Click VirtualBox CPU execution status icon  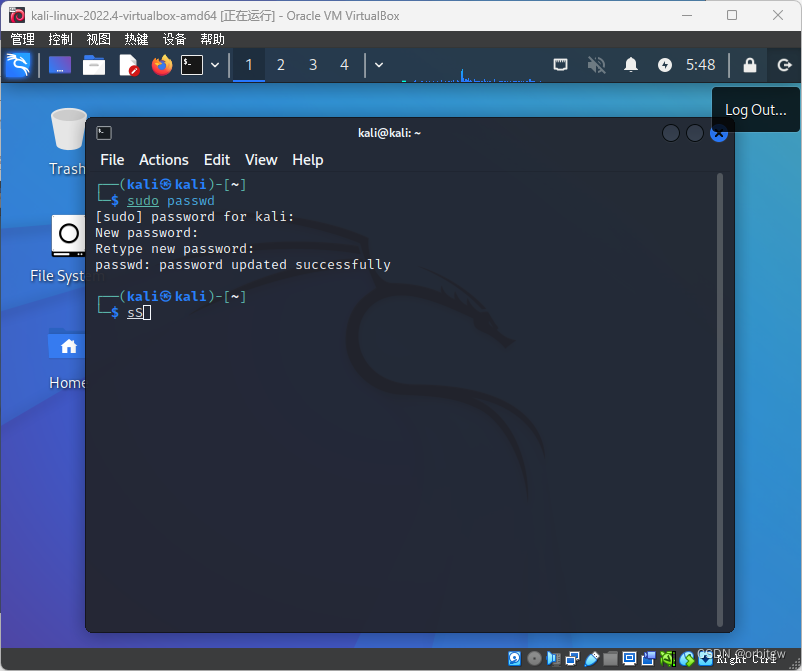point(667,658)
